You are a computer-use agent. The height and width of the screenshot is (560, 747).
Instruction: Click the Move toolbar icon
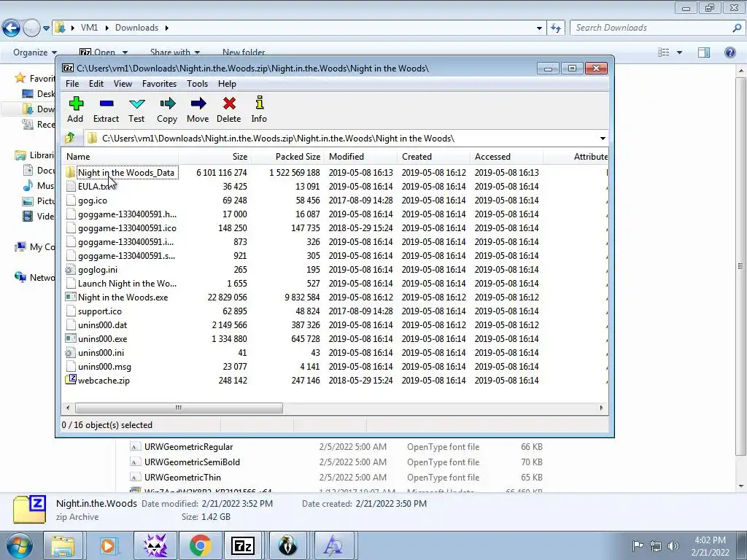198,109
